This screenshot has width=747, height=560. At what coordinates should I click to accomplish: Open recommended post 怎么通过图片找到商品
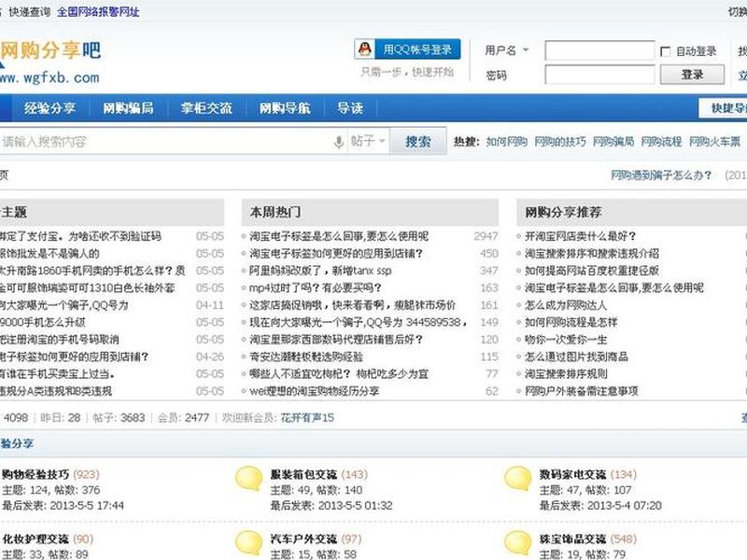(x=576, y=357)
